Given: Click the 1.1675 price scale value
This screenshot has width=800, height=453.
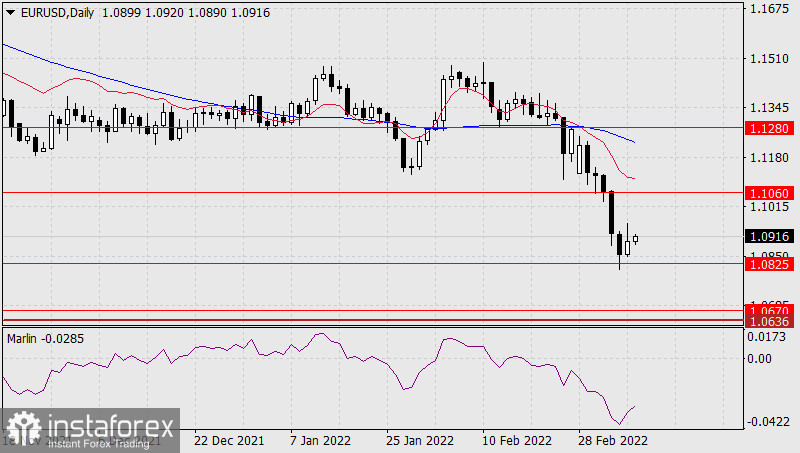Looking at the screenshot, I should click(x=769, y=9).
